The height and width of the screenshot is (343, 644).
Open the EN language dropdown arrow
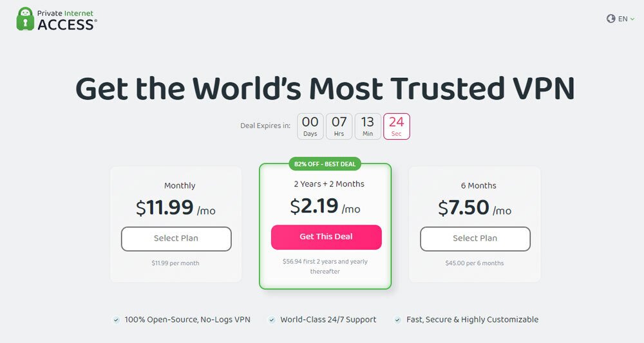pyautogui.click(x=632, y=19)
